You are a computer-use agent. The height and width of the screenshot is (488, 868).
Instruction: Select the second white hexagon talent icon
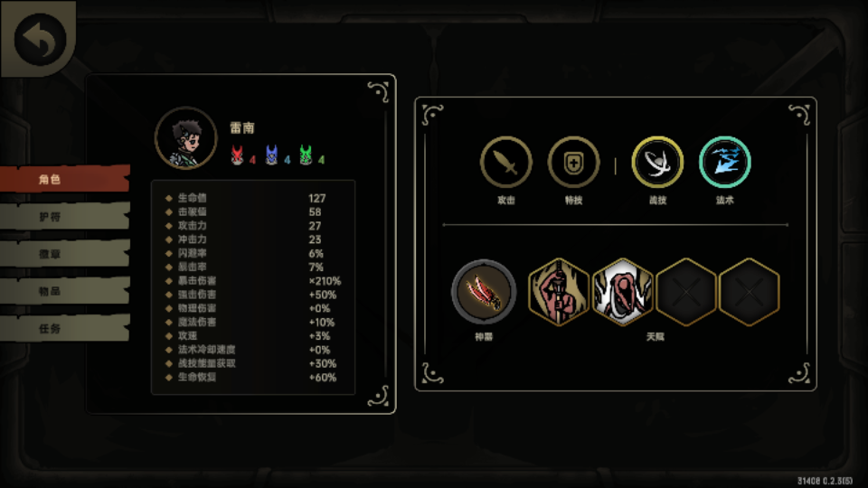[622, 292]
